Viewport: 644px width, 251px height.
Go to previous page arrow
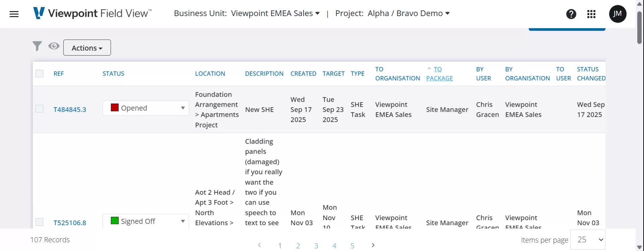click(259, 245)
